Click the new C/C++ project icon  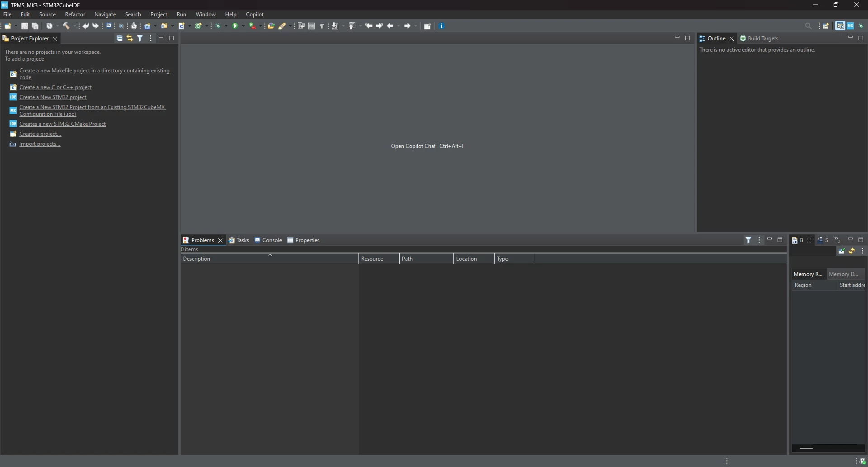[x=147, y=26]
